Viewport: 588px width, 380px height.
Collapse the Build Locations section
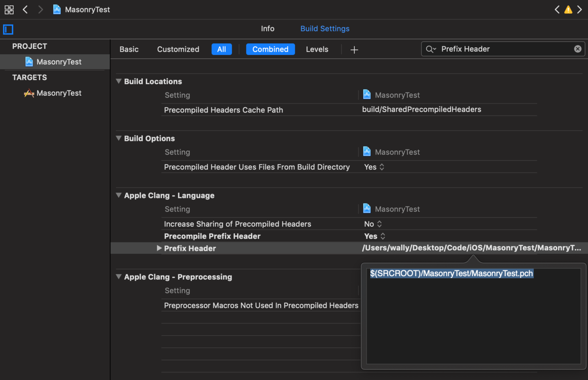119,81
